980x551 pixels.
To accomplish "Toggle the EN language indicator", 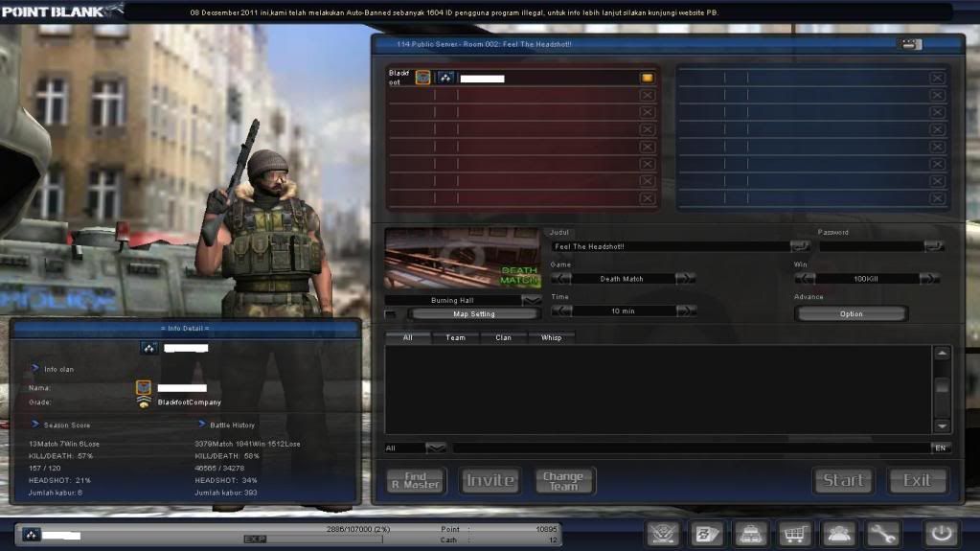I will [941, 448].
